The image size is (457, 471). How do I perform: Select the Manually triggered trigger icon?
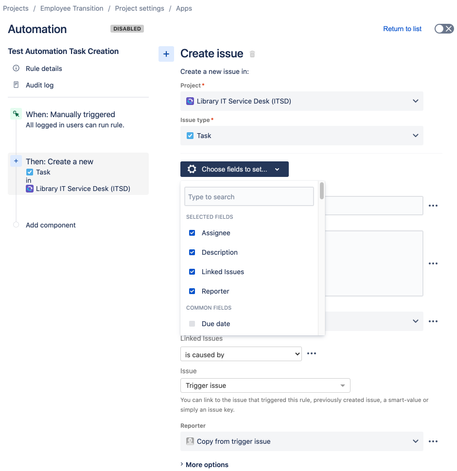[x=16, y=114]
